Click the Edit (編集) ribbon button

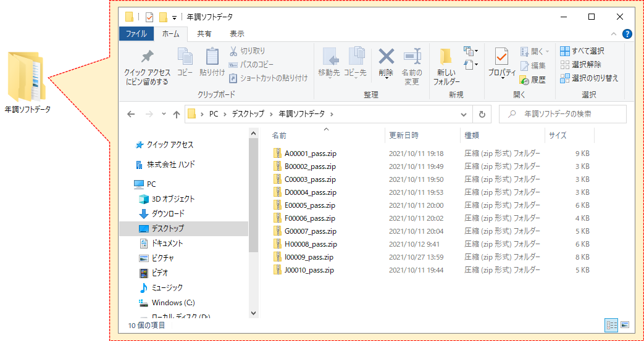point(533,65)
